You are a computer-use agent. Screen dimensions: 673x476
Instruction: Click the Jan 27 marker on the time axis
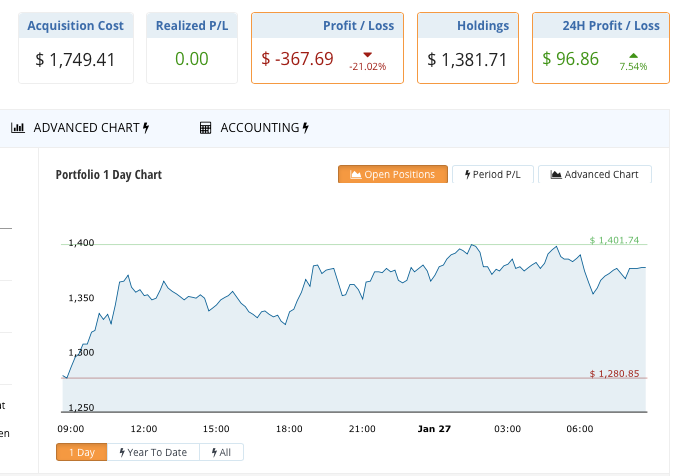[434, 428]
